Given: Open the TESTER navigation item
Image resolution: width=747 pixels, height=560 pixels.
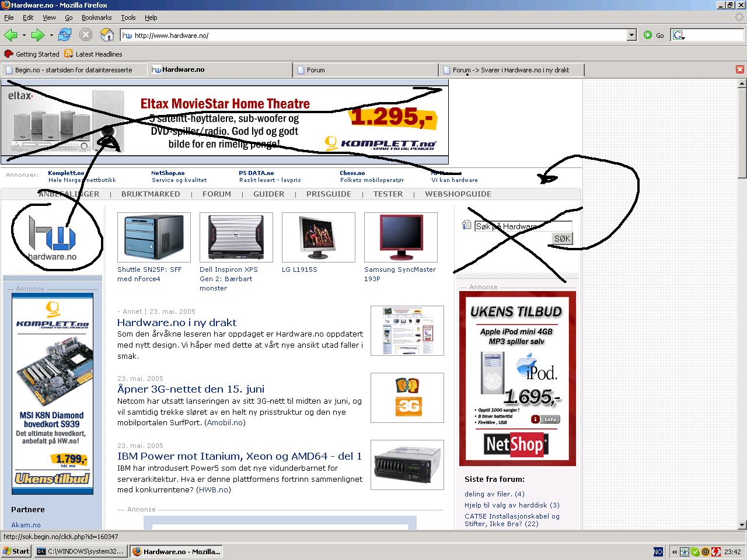Looking at the screenshot, I should pyautogui.click(x=388, y=194).
